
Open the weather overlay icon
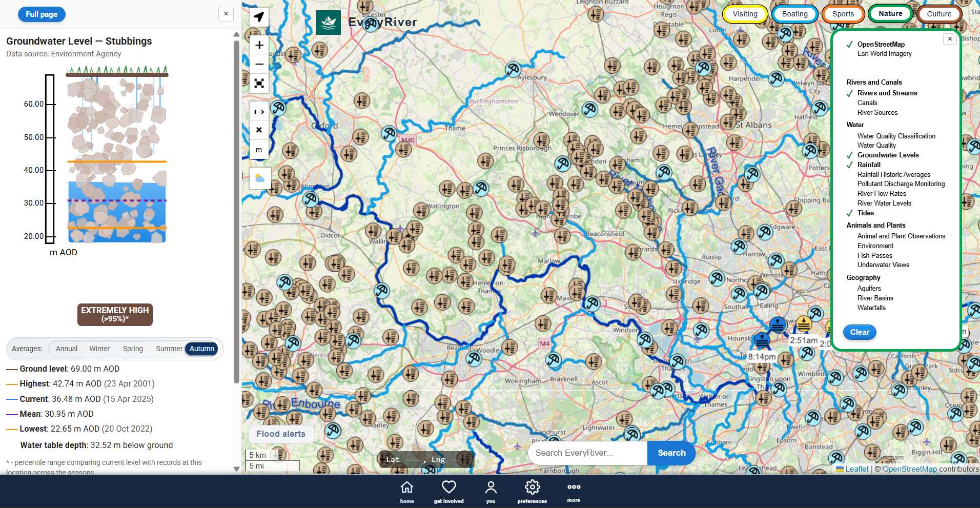tap(259, 178)
